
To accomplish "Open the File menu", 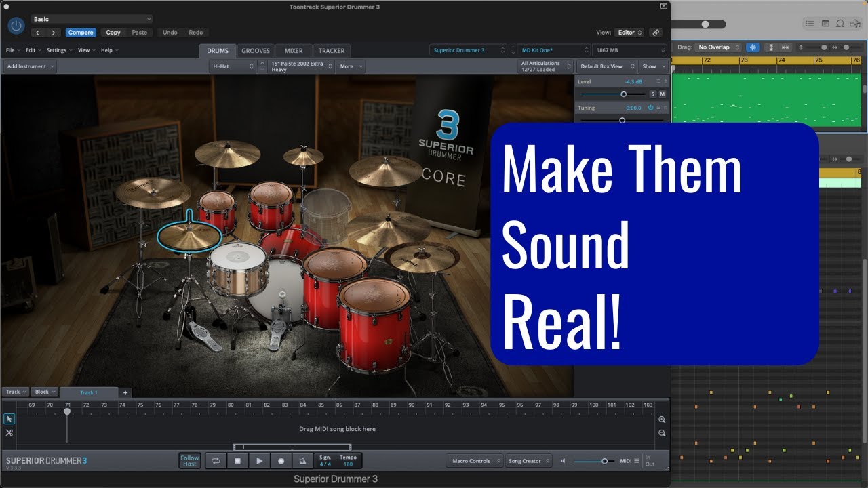I will pos(12,50).
